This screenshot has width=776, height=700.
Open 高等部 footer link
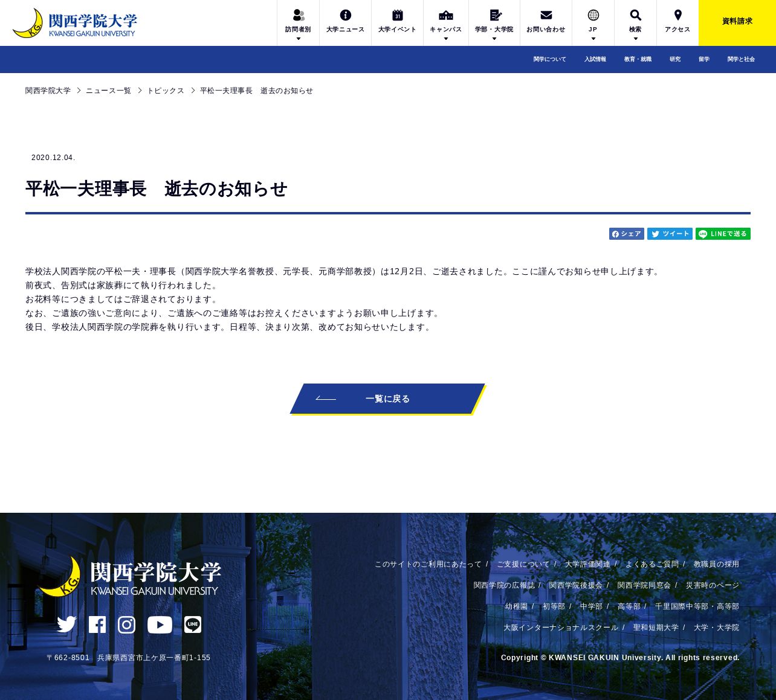coord(629,606)
